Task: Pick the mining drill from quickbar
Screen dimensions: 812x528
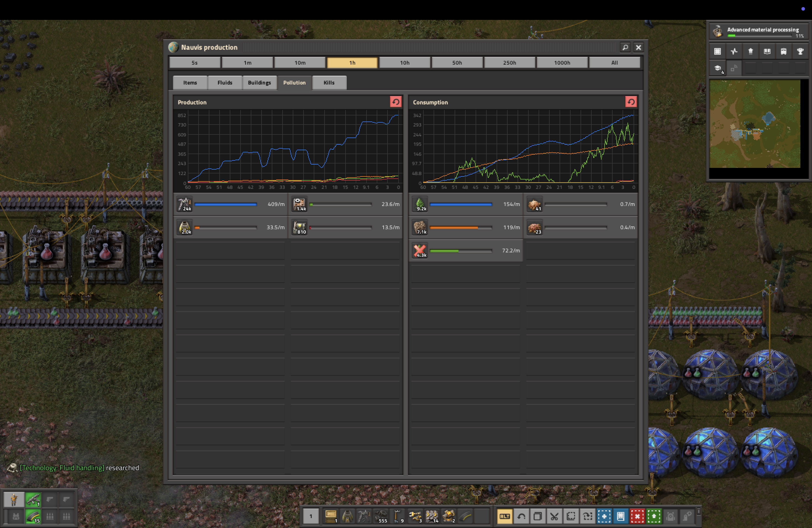Action: 364,516
